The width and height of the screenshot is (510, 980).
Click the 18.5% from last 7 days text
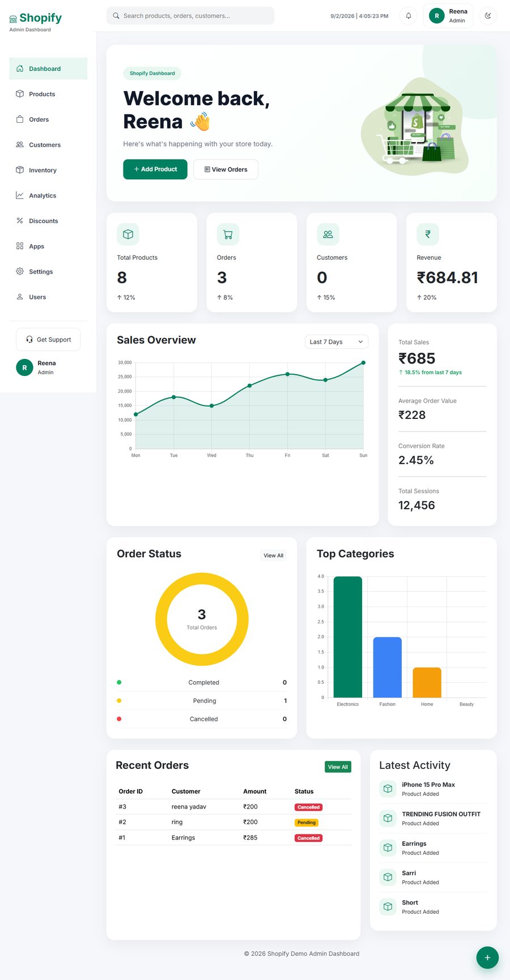[x=430, y=373]
